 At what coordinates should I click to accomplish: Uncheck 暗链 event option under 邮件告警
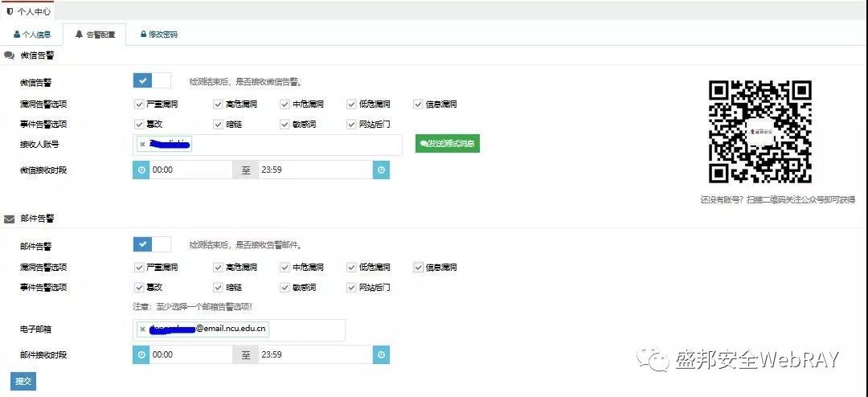tap(218, 288)
